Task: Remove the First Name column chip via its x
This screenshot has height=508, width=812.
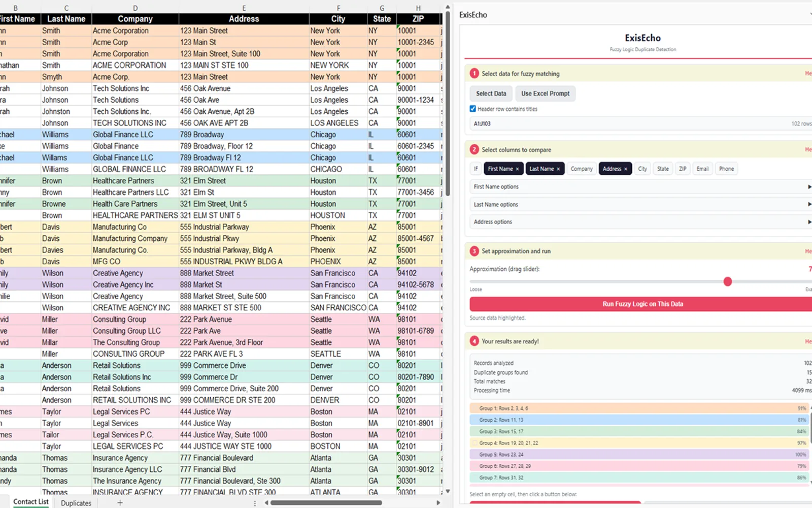Action: coord(517,169)
